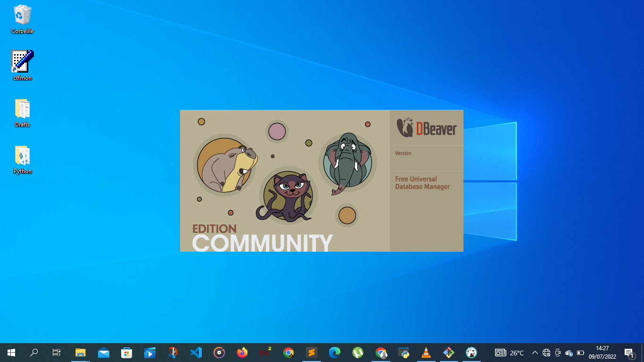The image size is (644, 362).
Task: Open the clock and date flyout
Action: (603, 353)
